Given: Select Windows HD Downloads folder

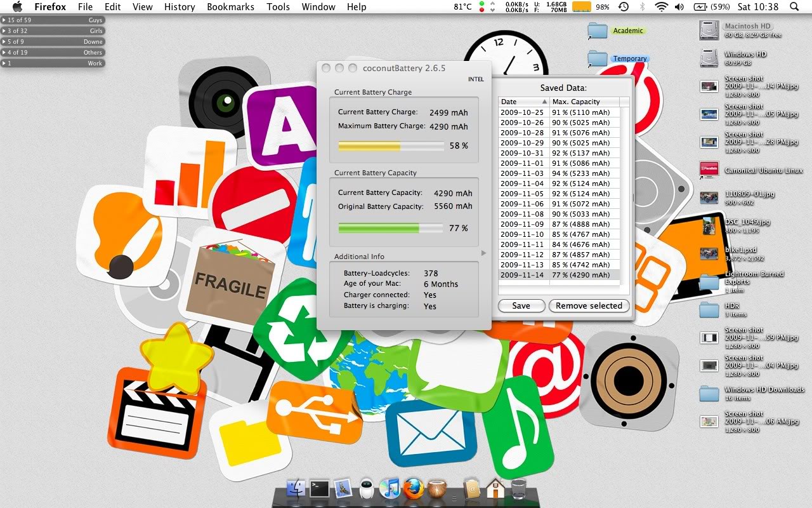Looking at the screenshot, I should pyautogui.click(x=709, y=393).
